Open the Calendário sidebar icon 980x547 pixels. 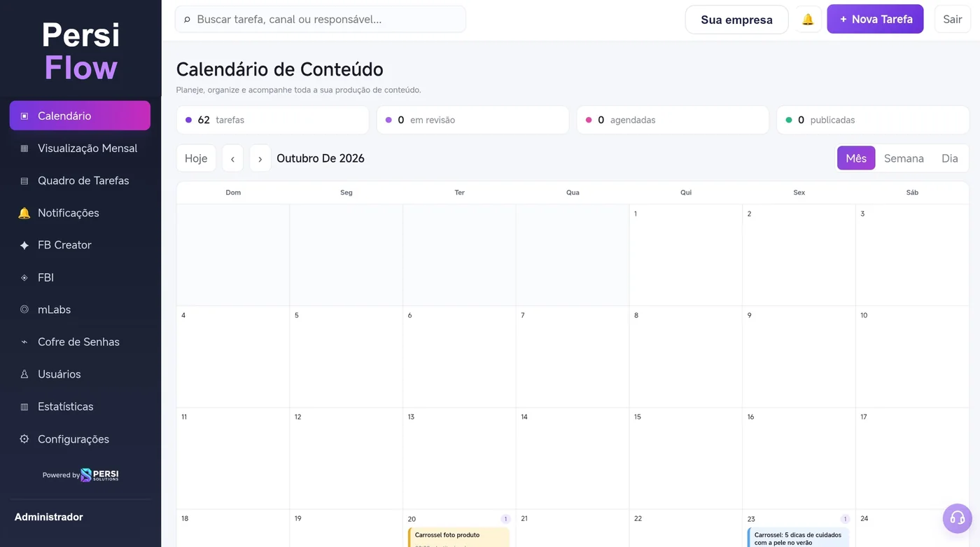click(24, 116)
